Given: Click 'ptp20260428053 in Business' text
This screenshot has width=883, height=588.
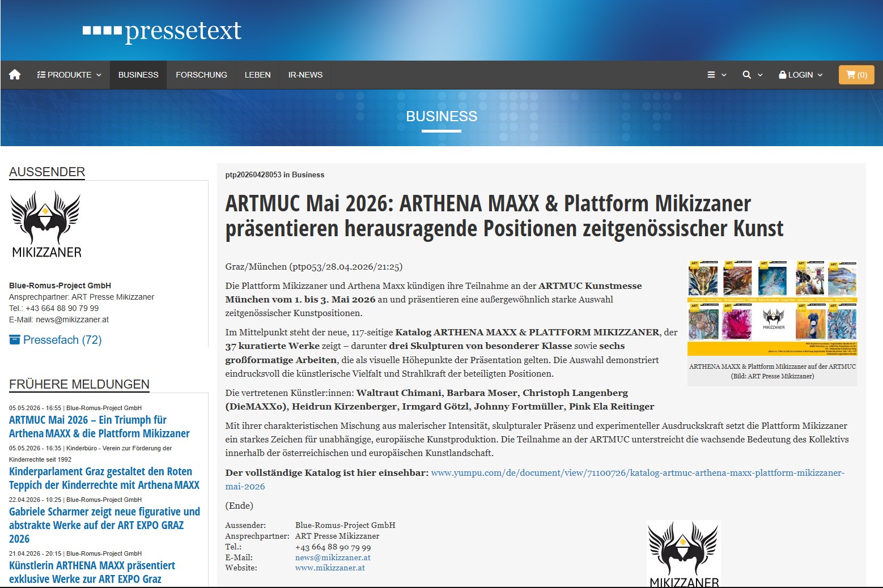Looking at the screenshot, I should click(275, 175).
